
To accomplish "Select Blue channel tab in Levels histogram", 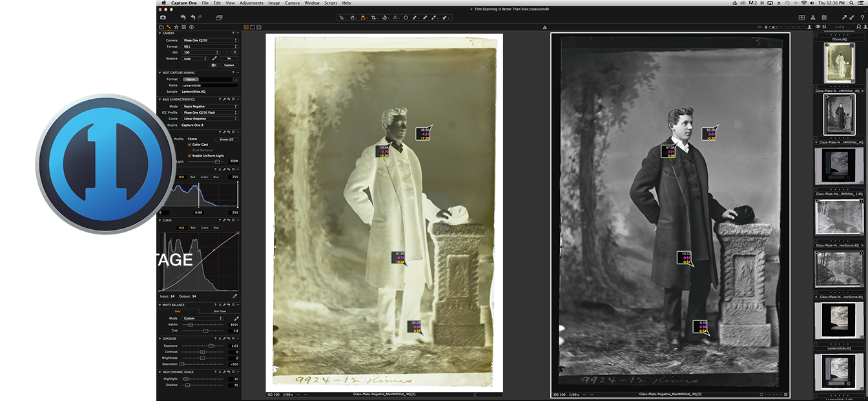I will click(x=216, y=177).
